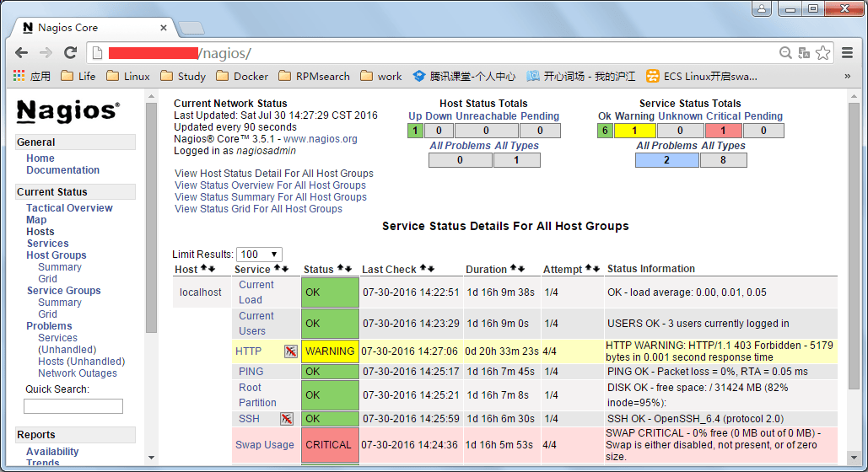The height and width of the screenshot is (472, 868).
Task: Sort Status column descending arrow
Action: coord(348,268)
